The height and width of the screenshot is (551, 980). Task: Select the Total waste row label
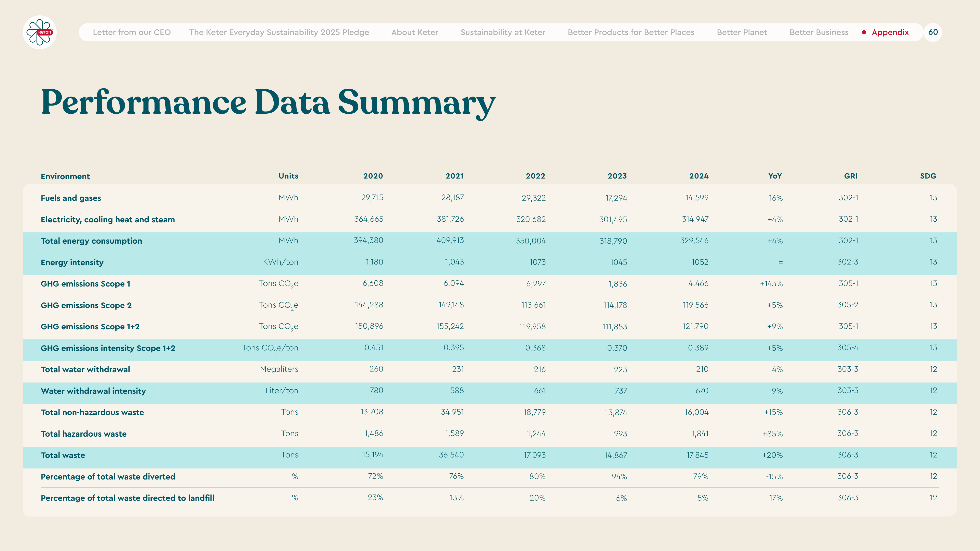coord(63,455)
